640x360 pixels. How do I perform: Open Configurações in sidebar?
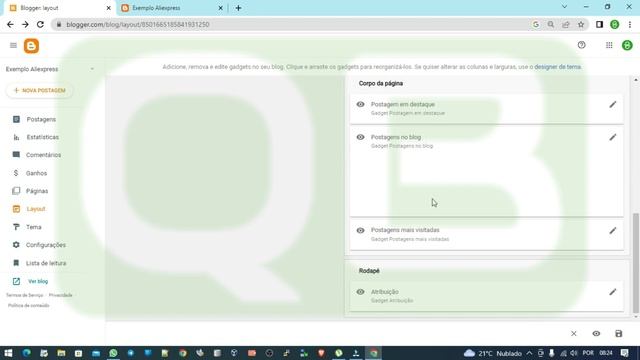tap(46, 245)
